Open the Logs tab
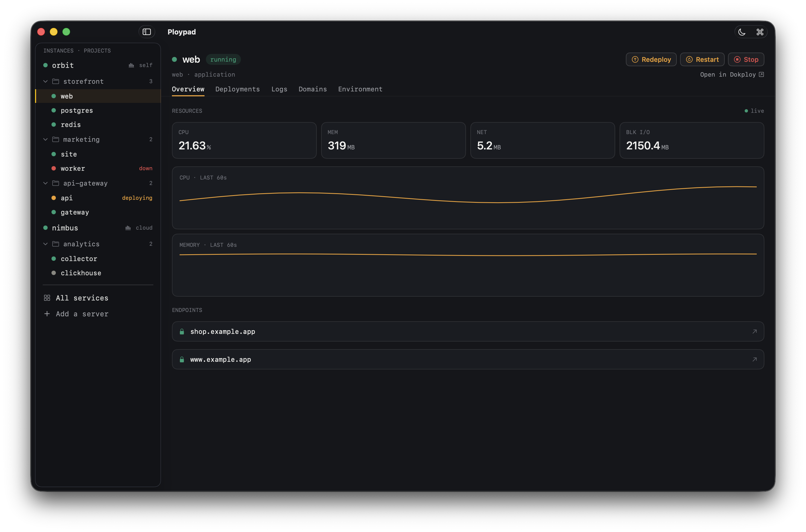Viewport: 806px width, 532px height. point(279,89)
